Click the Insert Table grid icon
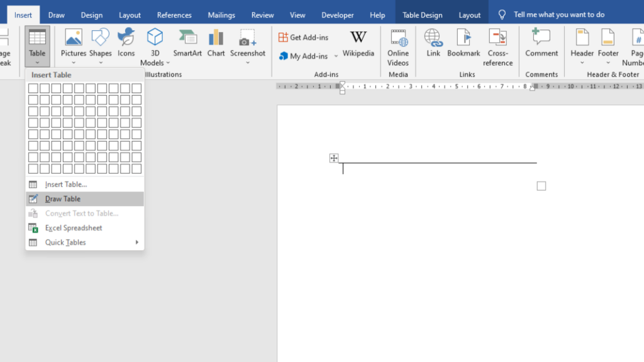Image resolution: width=644 pixels, height=362 pixels. point(33,184)
